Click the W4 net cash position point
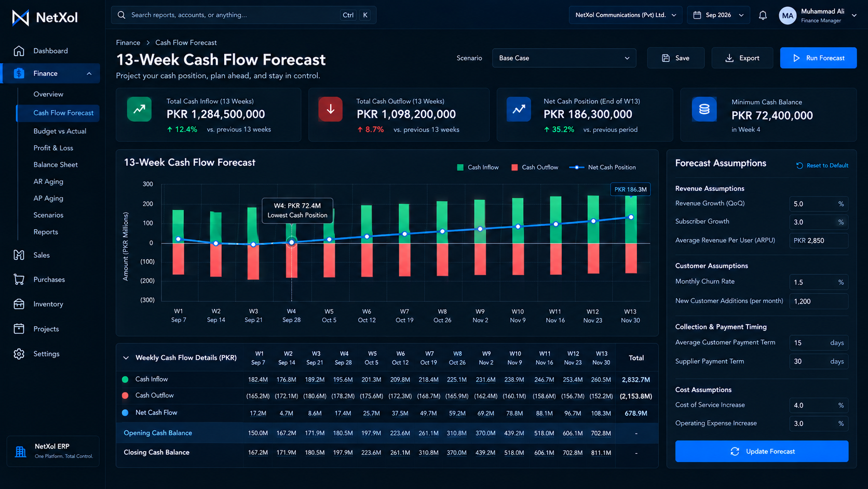This screenshot has height=489, width=868. [292, 242]
